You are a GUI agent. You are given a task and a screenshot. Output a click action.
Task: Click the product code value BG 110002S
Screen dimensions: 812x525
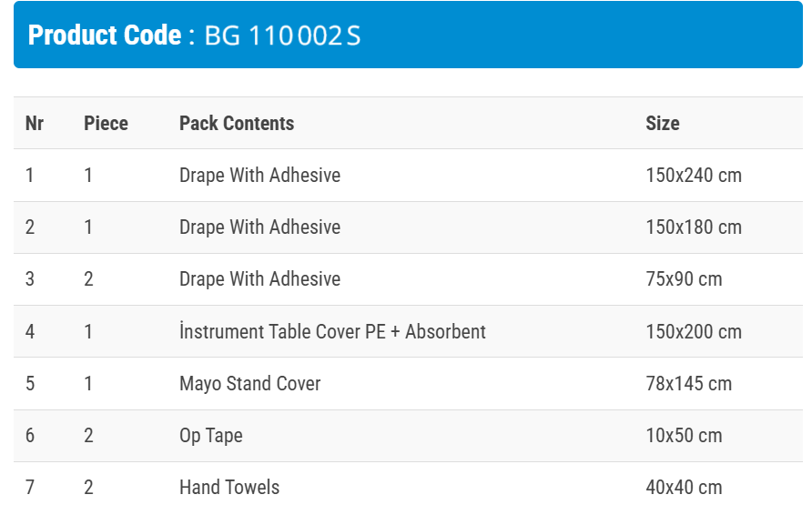282,35
